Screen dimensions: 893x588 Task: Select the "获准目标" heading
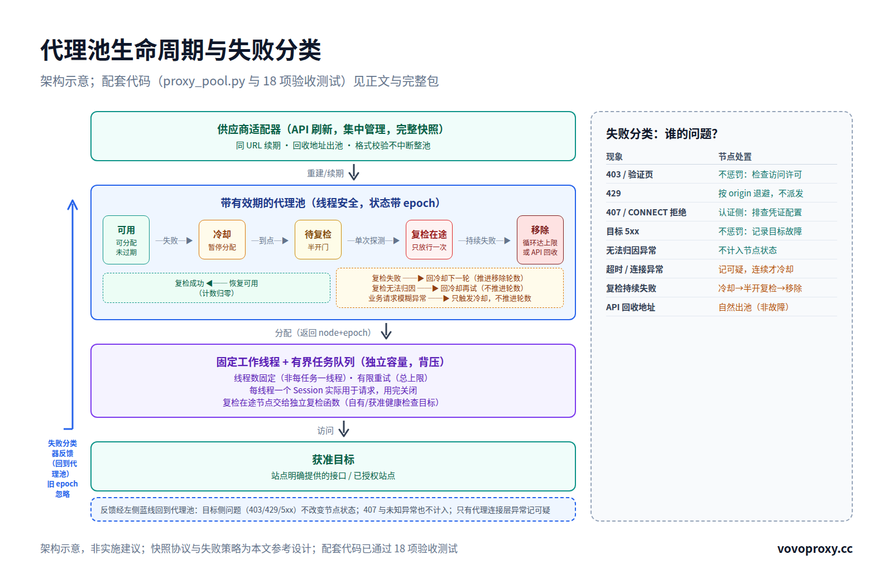(x=333, y=460)
